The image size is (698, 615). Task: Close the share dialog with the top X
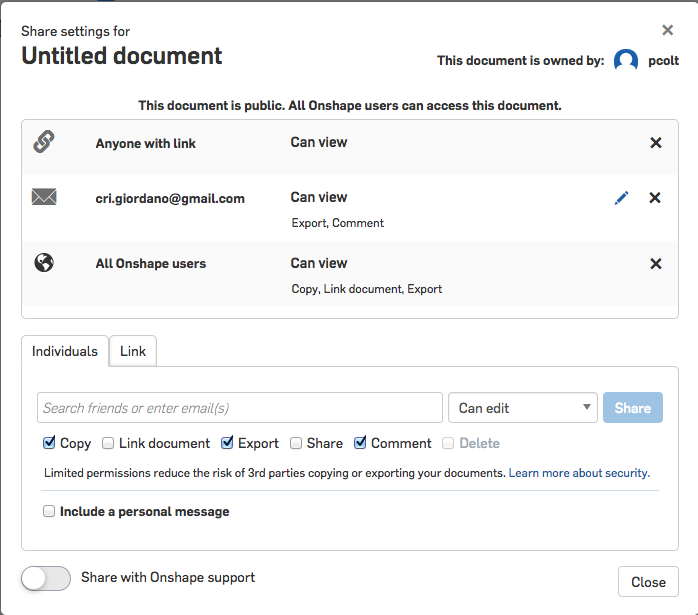click(x=667, y=30)
